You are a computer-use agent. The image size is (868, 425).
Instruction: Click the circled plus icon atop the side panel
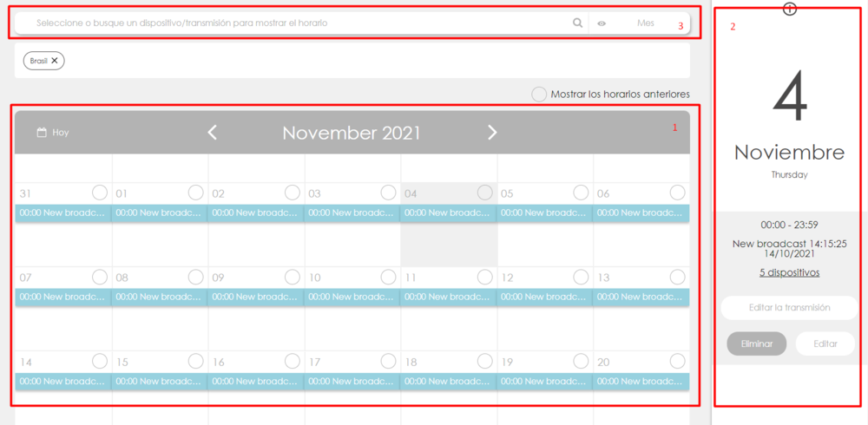click(789, 9)
